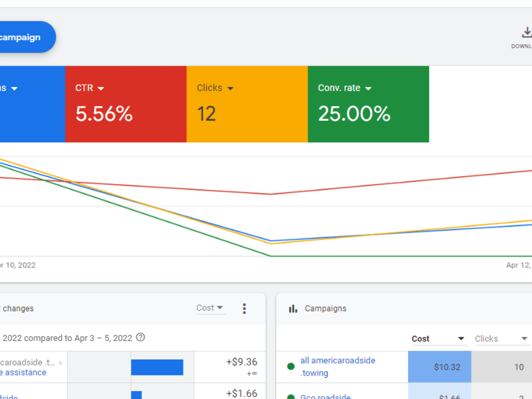Open the three-dot menu in changes card
Screen dimensions: 532x399
244,309
